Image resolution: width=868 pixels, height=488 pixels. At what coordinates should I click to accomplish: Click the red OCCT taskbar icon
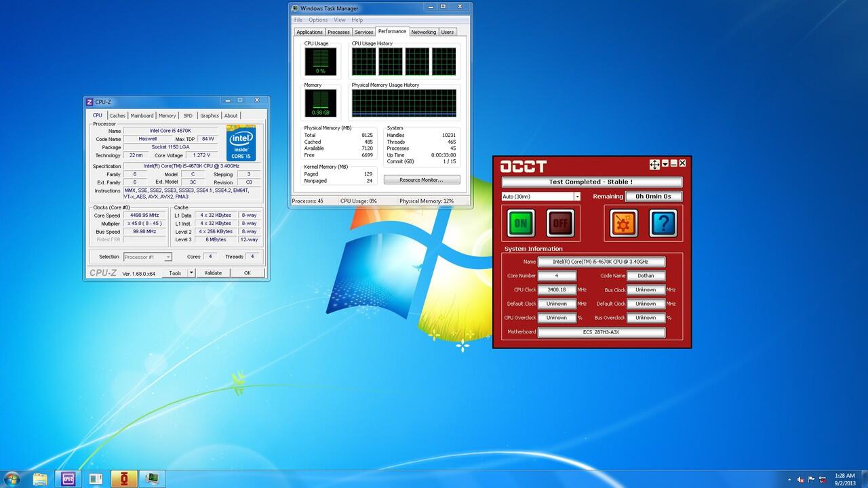tap(123, 479)
